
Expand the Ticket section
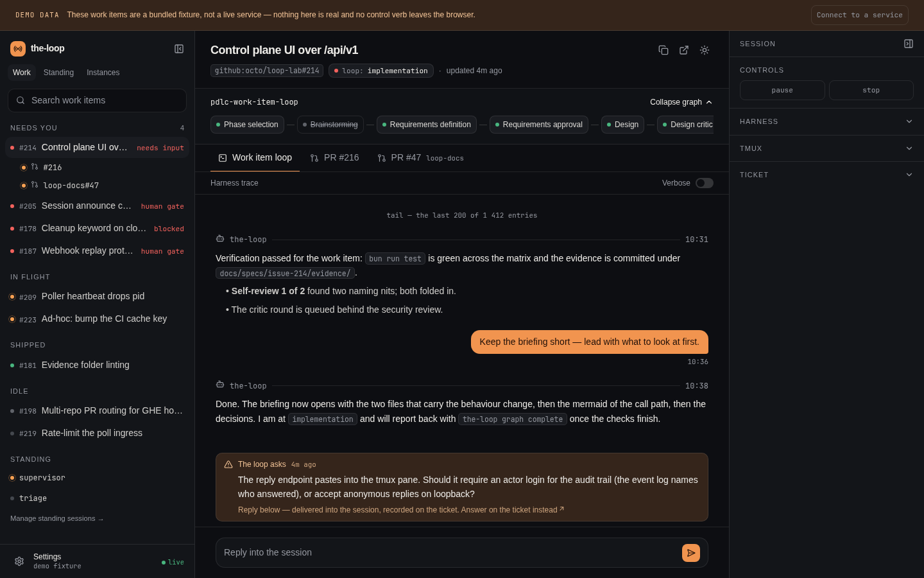[x=826, y=175]
